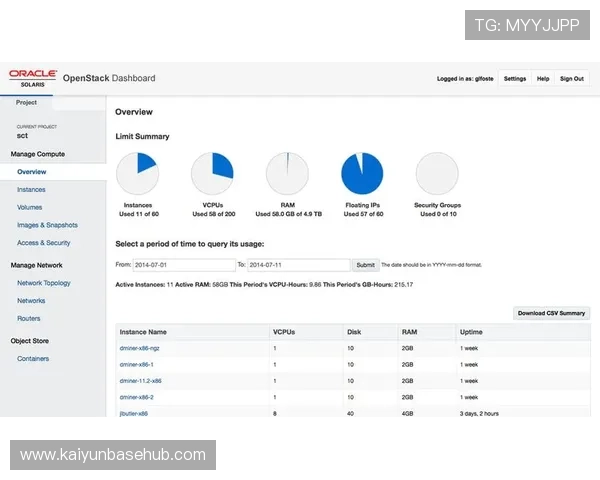Viewport: 600px width, 480px height.
Task: Click the Oracle Solaris logo
Action: [32, 78]
